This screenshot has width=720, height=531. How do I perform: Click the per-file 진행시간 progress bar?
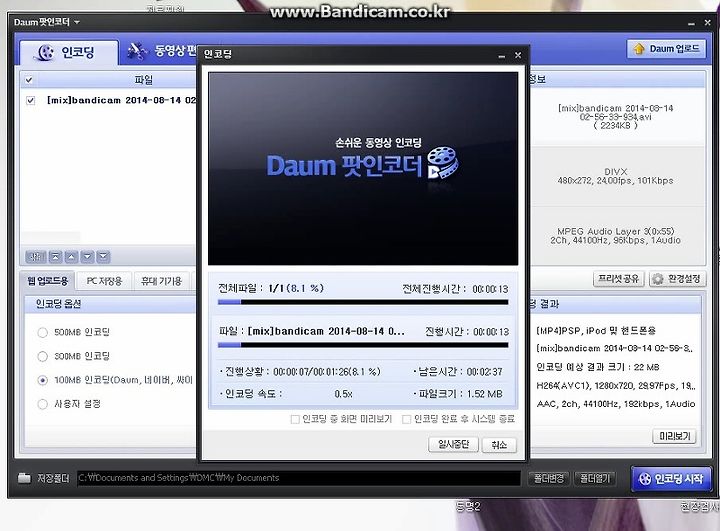[363, 345]
